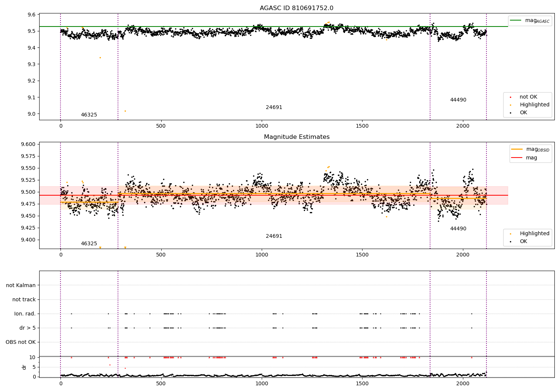Click the 'dr > 5' row label
This screenshot has width=560, height=392.
click(x=28, y=328)
